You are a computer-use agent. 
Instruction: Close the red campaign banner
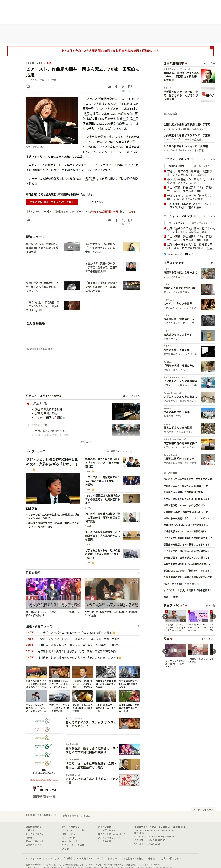[x=212, y=48]
